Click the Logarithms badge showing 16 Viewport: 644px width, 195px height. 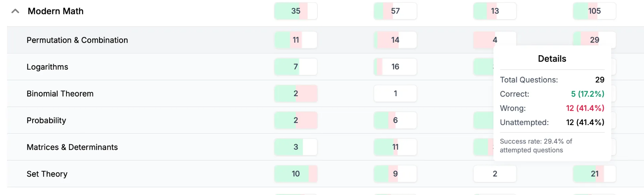tap(395, 67)
